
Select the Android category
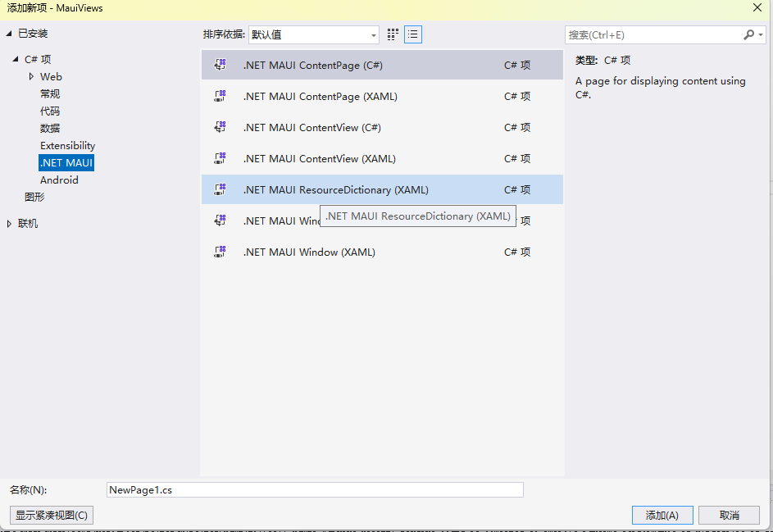pos(59,180)
